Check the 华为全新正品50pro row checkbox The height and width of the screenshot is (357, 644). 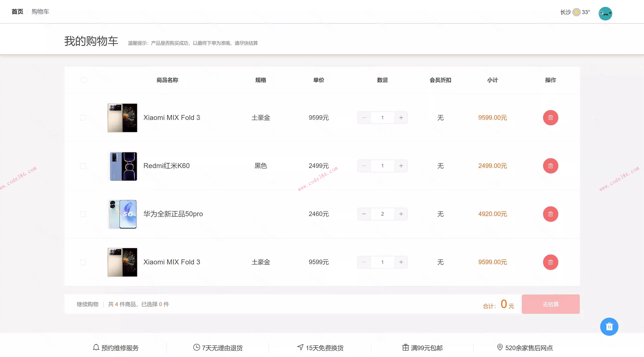pos(83,214)
